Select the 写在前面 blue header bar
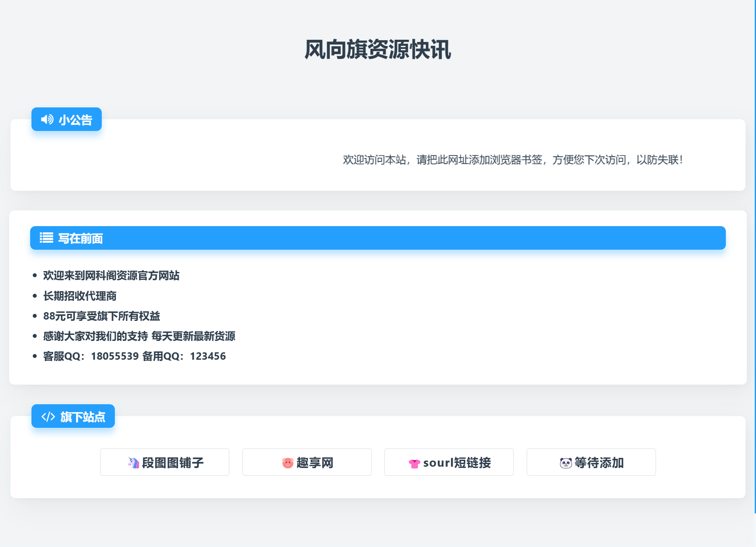 [378, 238]
